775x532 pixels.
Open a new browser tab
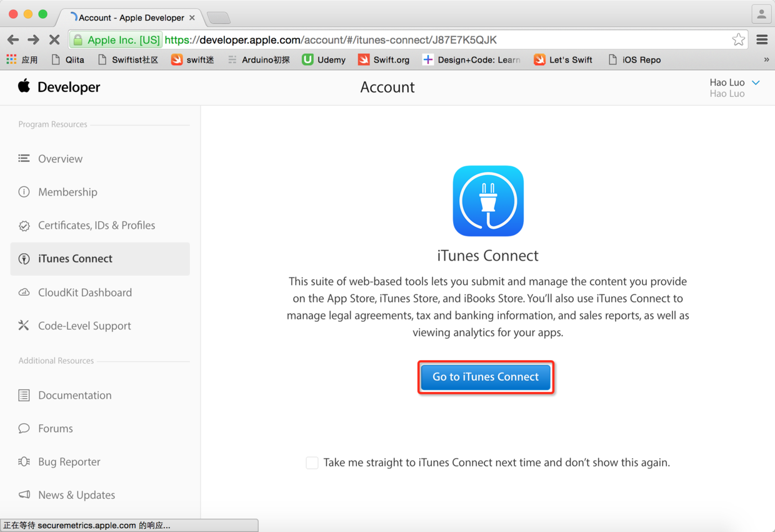[x=218, y=18]
